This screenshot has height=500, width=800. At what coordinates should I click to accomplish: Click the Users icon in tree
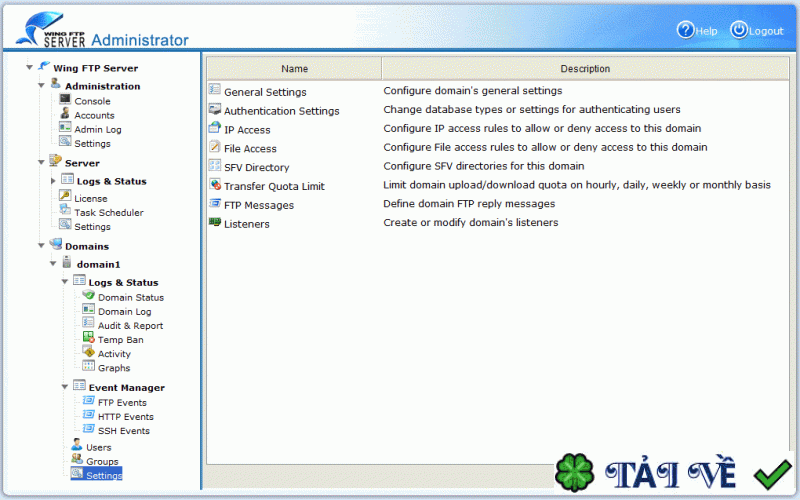[x=77, y=445]
